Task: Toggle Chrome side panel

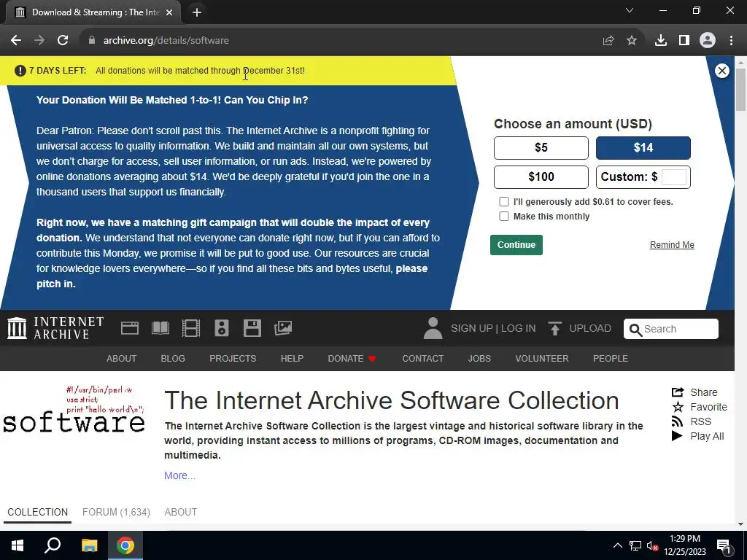Action: (684, 41)
